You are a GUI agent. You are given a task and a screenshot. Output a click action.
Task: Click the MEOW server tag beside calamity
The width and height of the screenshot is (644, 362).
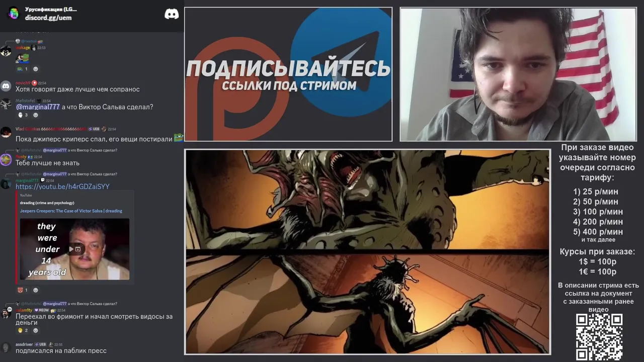pos(41,310)
